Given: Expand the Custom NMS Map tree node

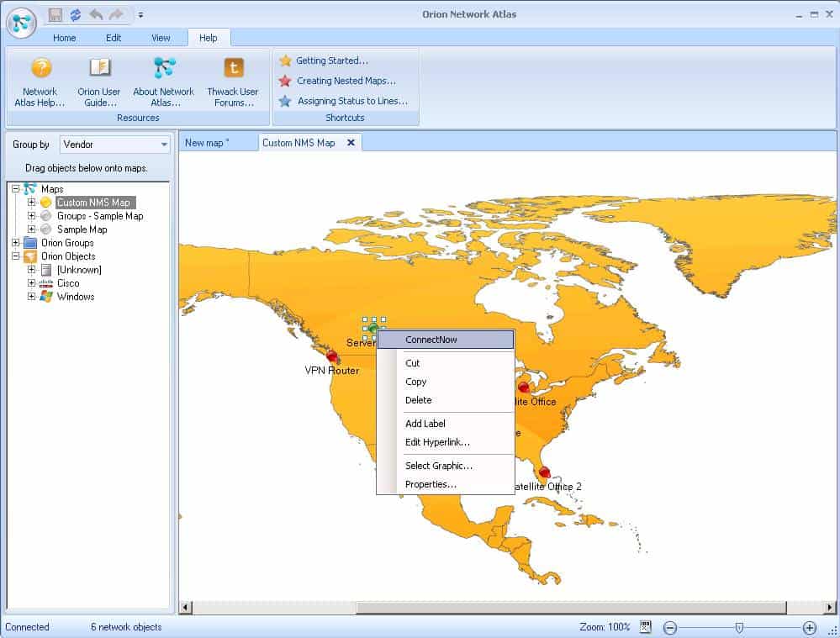Looking at the screenshot, I should [32, 203].
